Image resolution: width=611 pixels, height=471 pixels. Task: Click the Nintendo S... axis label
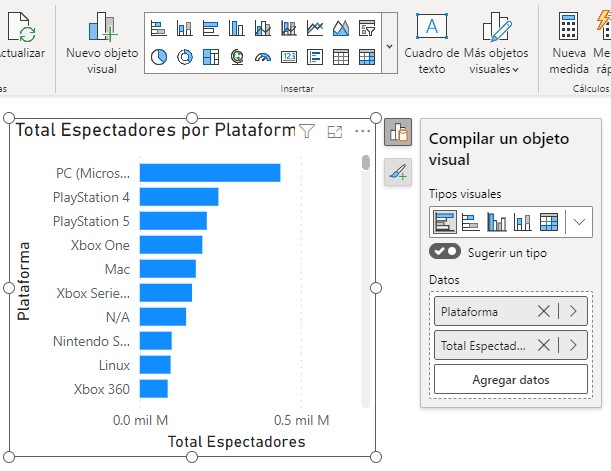tap(92, 341)
